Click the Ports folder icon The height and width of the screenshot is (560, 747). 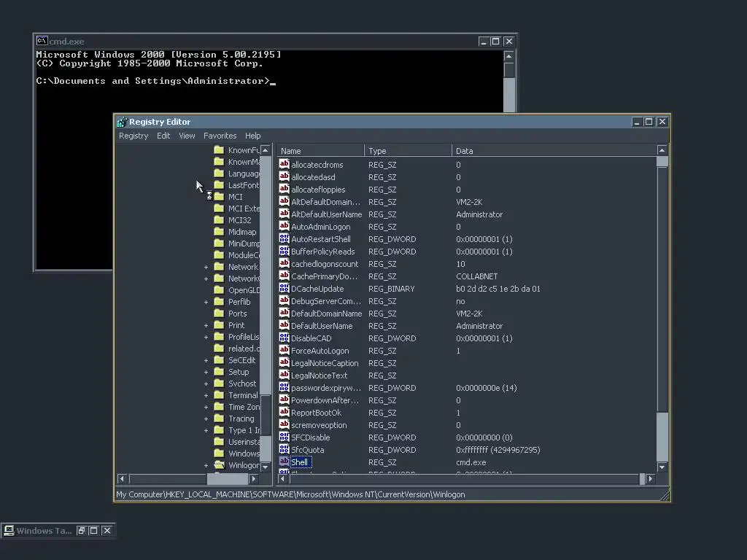(x=219, y=314)
